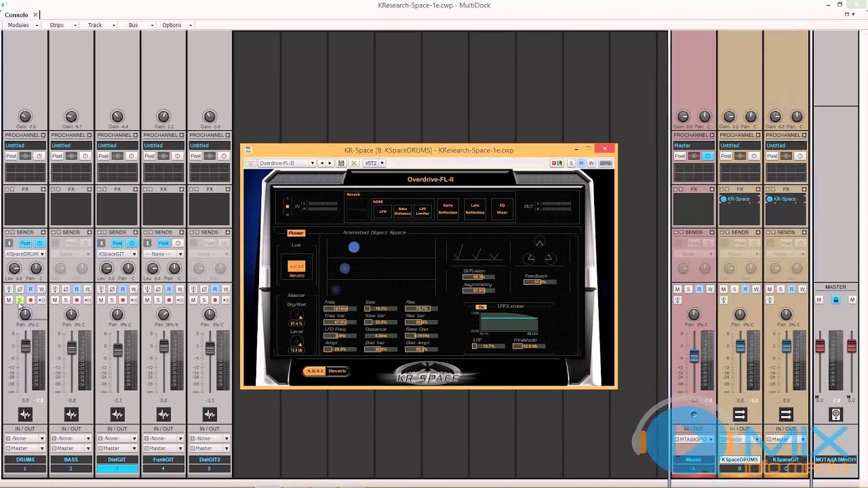The height and width of the screenshot is (488, 868).
Task: Click the Freq value field 1014Hz
Action: [x=340, y=308]
